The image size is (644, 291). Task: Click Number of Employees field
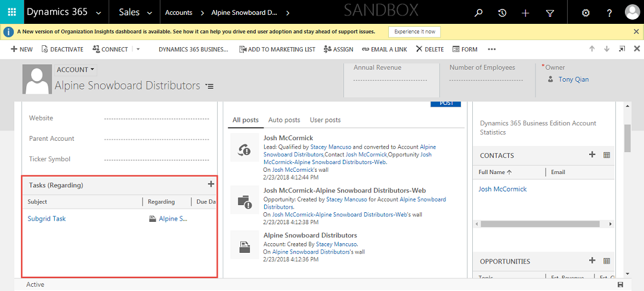[x=487, y=80]
